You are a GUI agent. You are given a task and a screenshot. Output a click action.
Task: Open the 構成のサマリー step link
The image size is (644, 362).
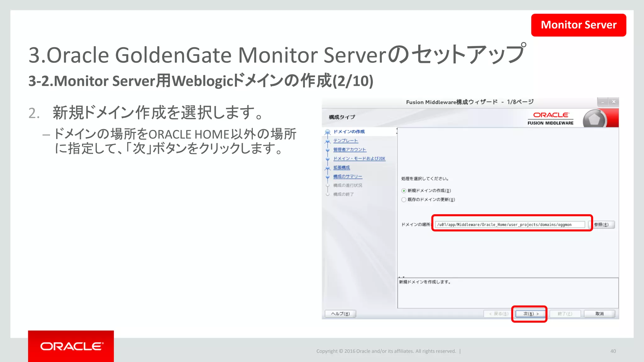348,176
